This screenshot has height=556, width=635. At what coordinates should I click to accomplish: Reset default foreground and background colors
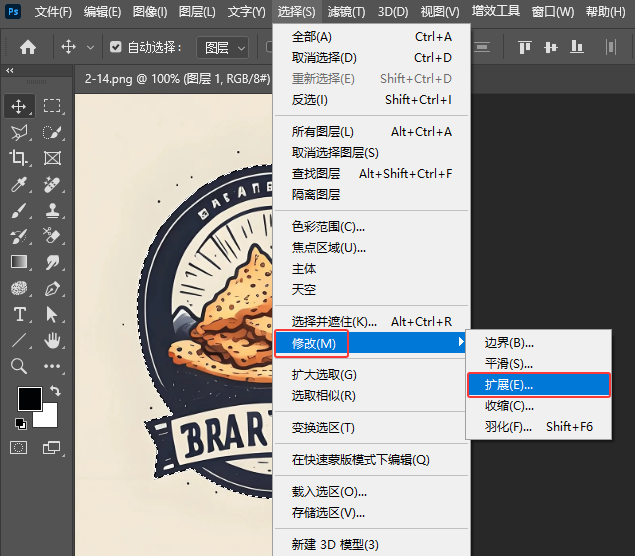tap(20, 424)
